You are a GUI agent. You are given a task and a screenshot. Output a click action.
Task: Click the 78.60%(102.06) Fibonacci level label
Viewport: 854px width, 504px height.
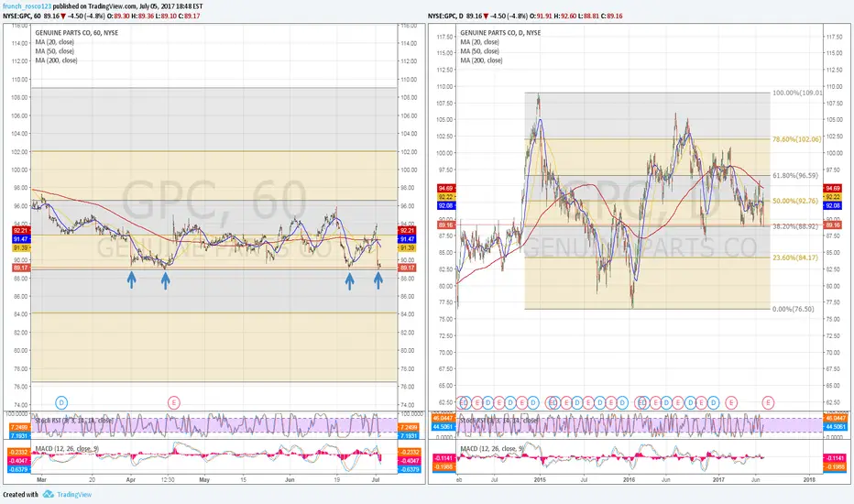[796, 139]
